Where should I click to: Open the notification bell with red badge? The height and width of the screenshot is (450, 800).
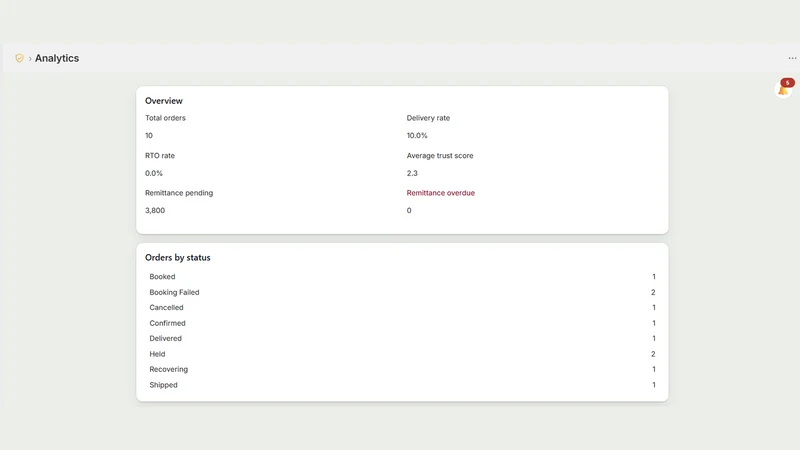click(x=784, y=89)
